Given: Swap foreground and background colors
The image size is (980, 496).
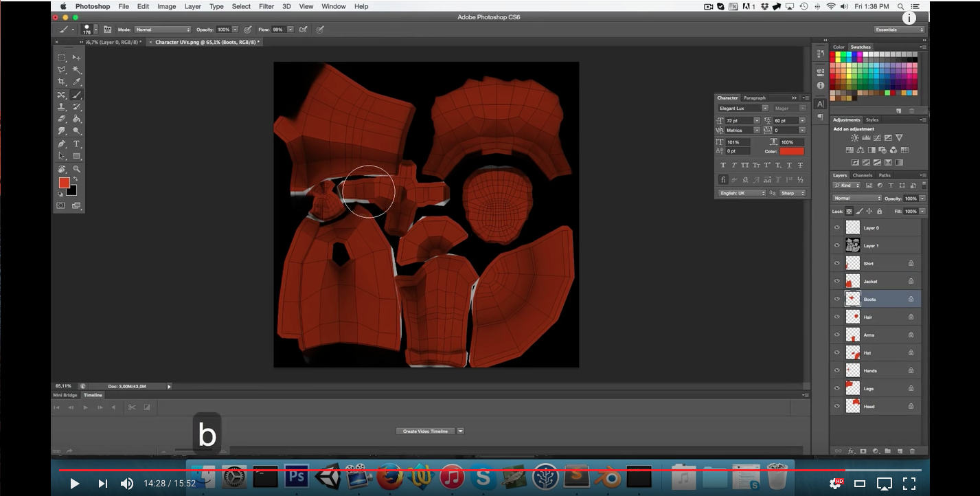Looking at the screenshot, I should point(75,179).
